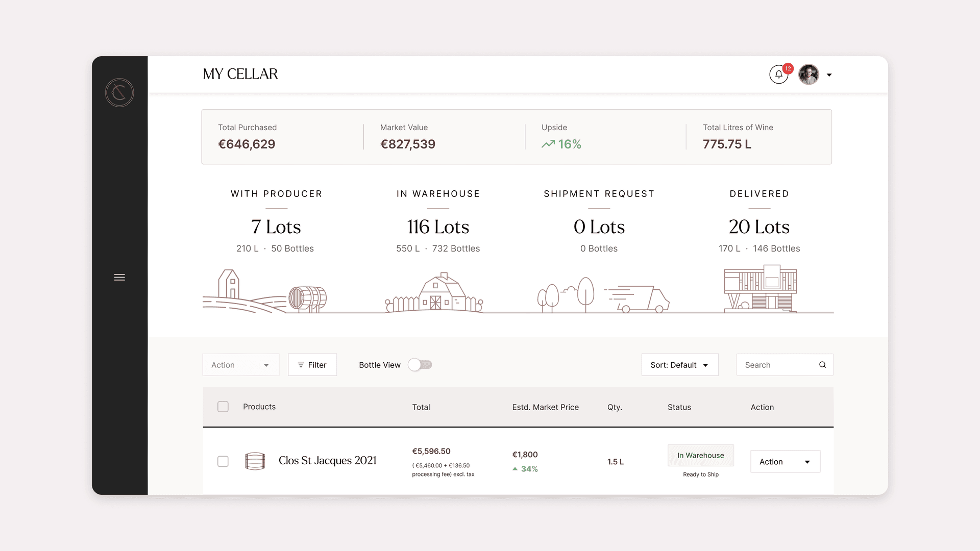Select the With Producer category
Screen dimensions: 980x551
(277, 194)
